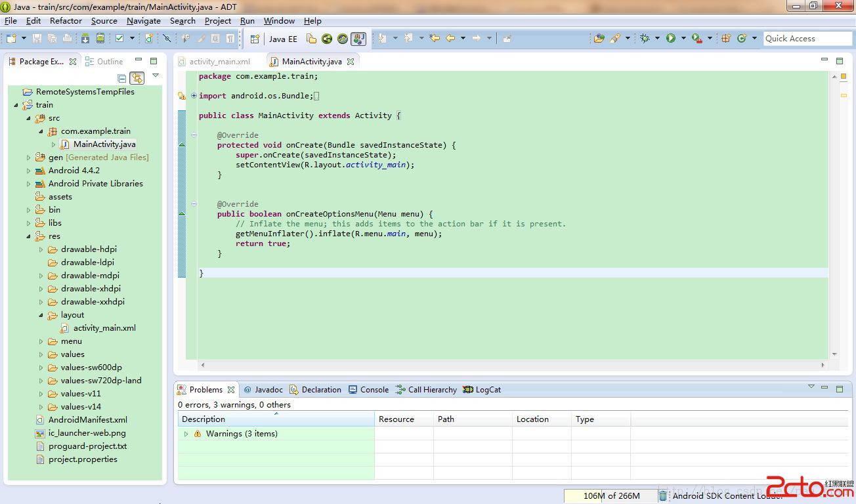Open the dropdown arrow next to Run button
Image resolution: width=856 pixels, height=504 pixels.
(x=683, y=39)
